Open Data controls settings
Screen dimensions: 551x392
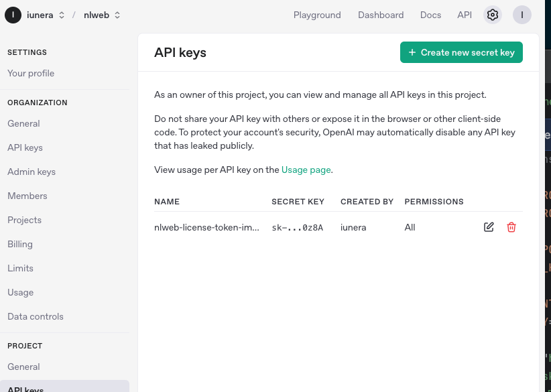tap(36, 317)
